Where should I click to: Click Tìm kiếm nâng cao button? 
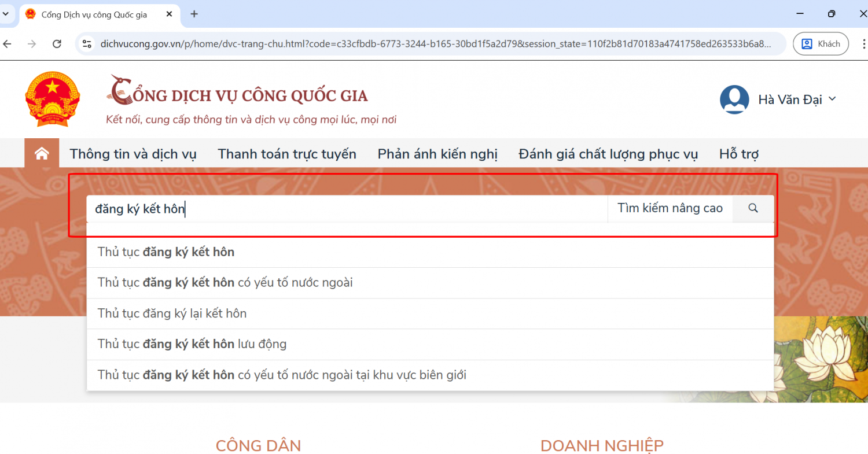click(670, 208)
